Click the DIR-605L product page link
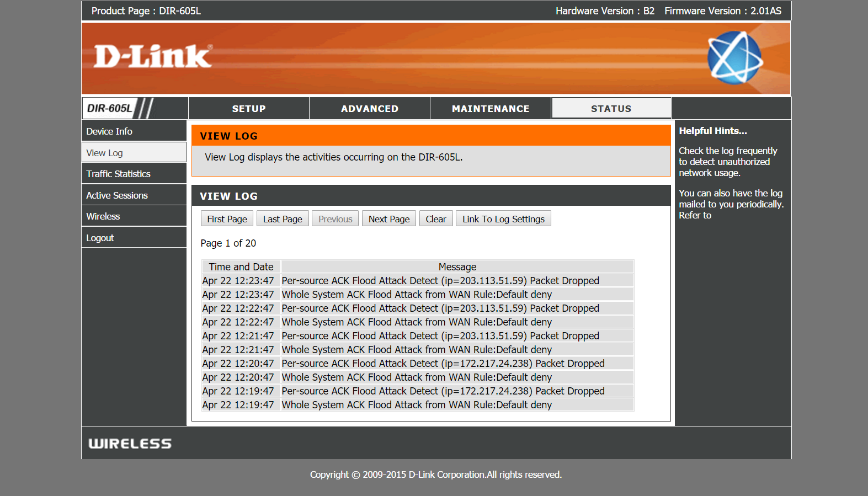The height and width of the screenshot is (496, 868). coord(180,11)
